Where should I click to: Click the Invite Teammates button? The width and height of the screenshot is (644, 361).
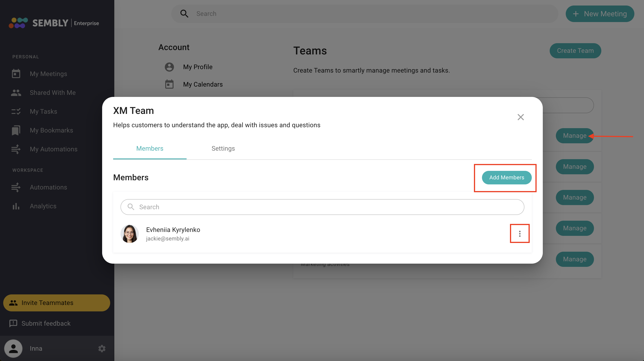[x=56, y=303]
